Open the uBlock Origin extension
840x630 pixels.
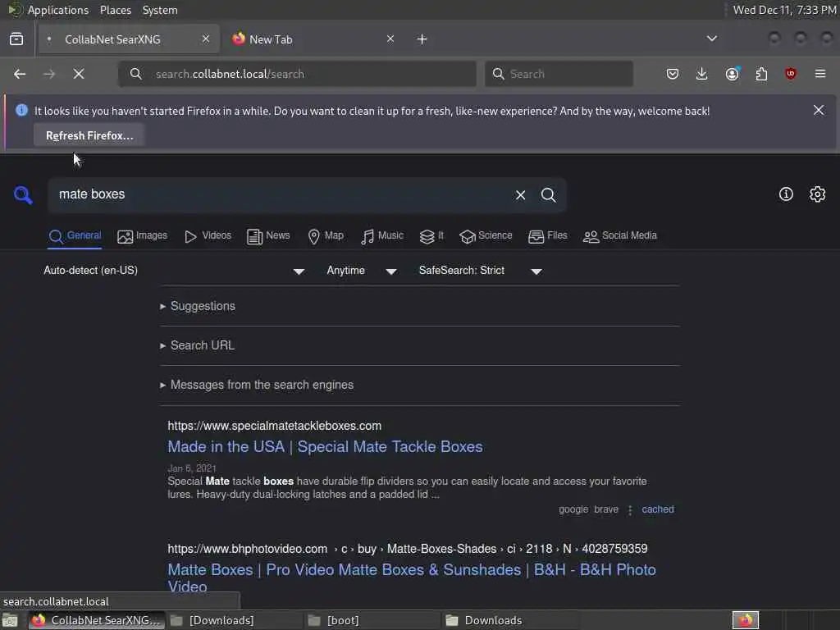coord(791,74)
